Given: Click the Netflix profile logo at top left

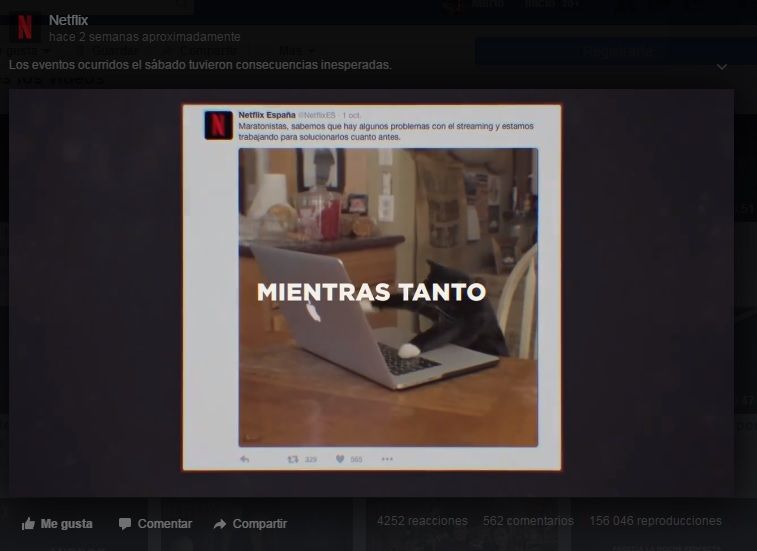Looking at the screenshot, I should pyautogui.click(x=25, y=27).
